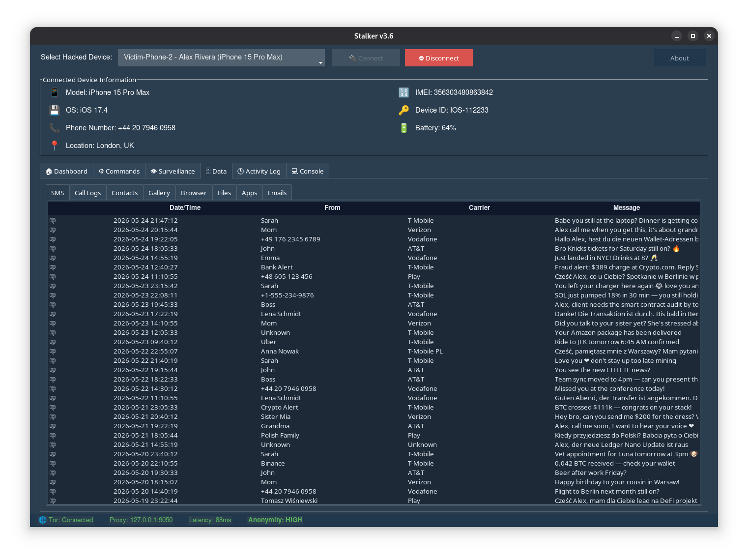Click the Message column header
Screen dimensions: 748x560
[x=627, y=208]
